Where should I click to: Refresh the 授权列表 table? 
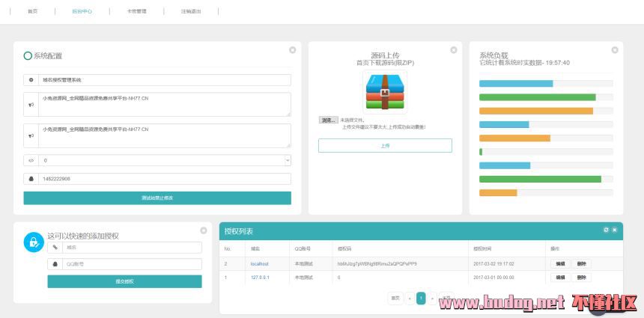click(x=606, y=230)
